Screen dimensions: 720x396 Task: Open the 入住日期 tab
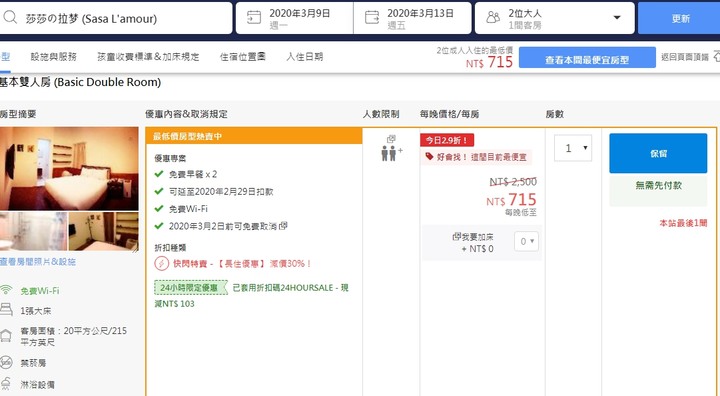click(304, 57)
